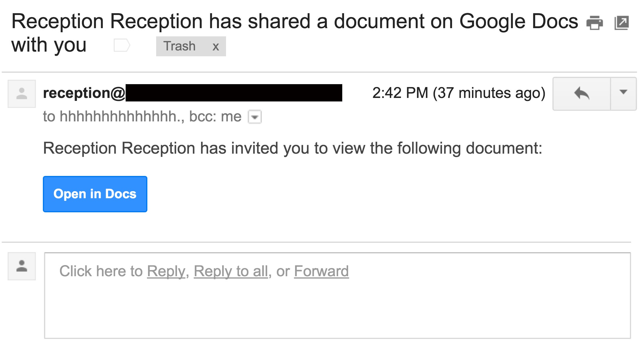Click the invitation message body text
The width and height of the screenshot is (644, 346).
coord(293,148)
